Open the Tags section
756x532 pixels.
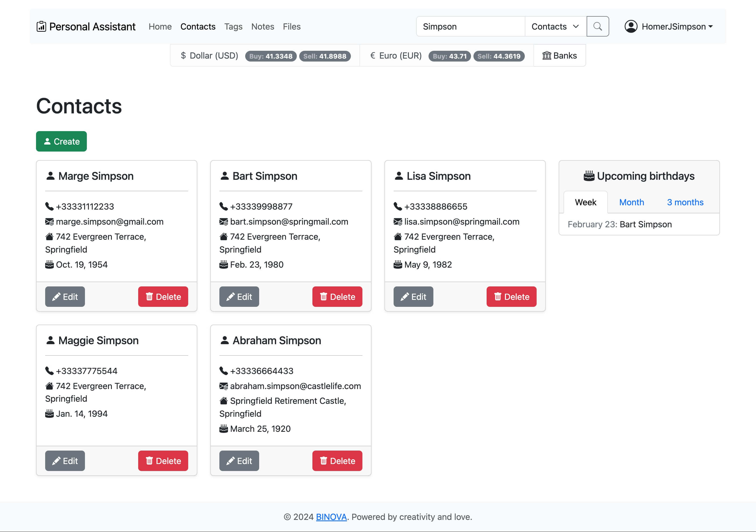[233, 26]
